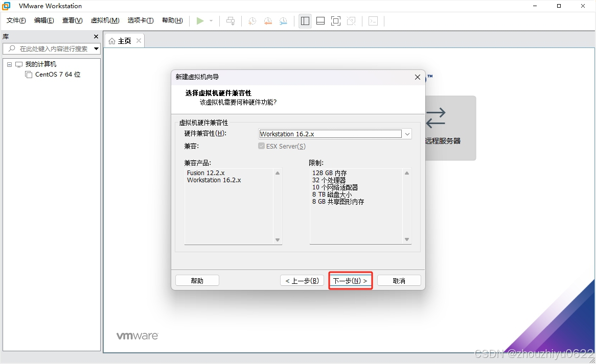
Task: Click the home icon on the 主页 tab
Action: pos(112,41)
